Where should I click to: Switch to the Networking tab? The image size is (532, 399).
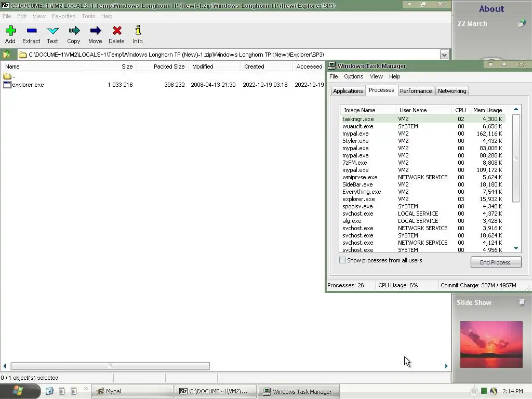point(452,91)
